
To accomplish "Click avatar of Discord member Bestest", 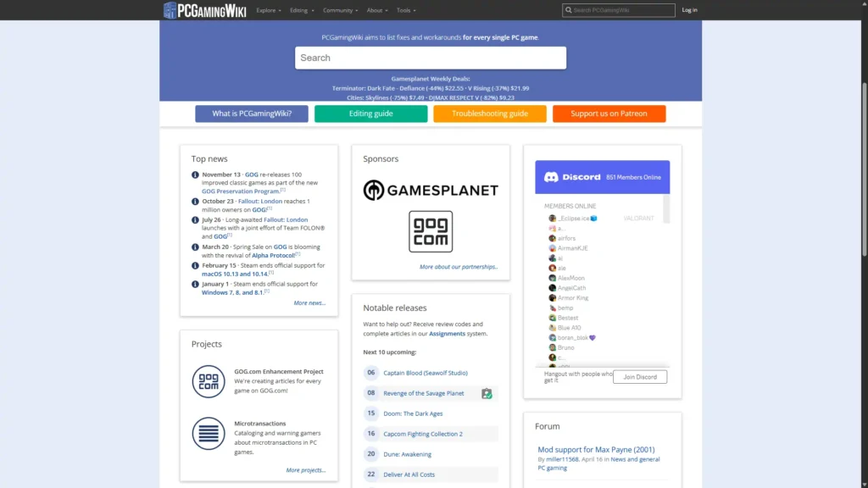I will 552,318.
